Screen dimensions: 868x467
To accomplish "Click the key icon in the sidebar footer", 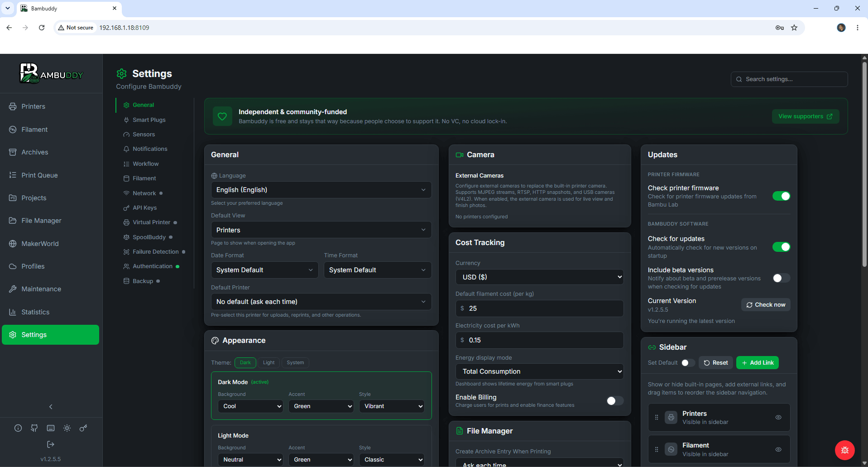I will pyautogui.click(x=83, y=428).
